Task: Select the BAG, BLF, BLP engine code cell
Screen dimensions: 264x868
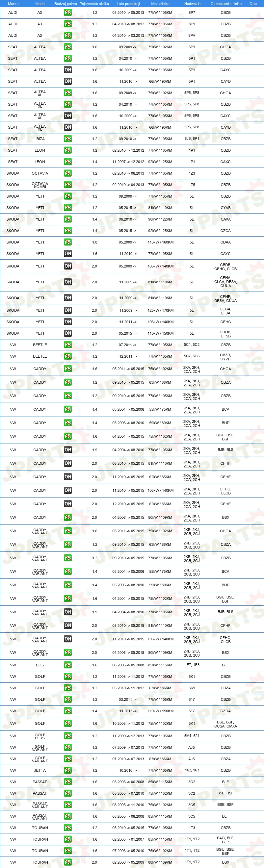Action: coord(226,840)
